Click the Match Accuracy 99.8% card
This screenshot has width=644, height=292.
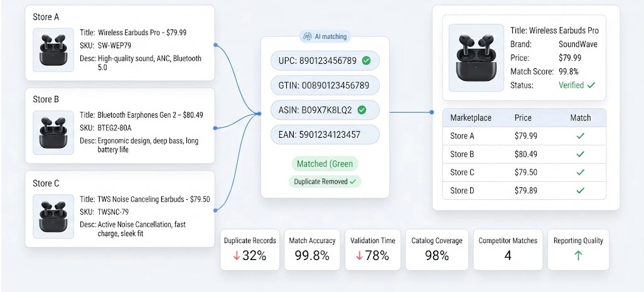point(312,249)
